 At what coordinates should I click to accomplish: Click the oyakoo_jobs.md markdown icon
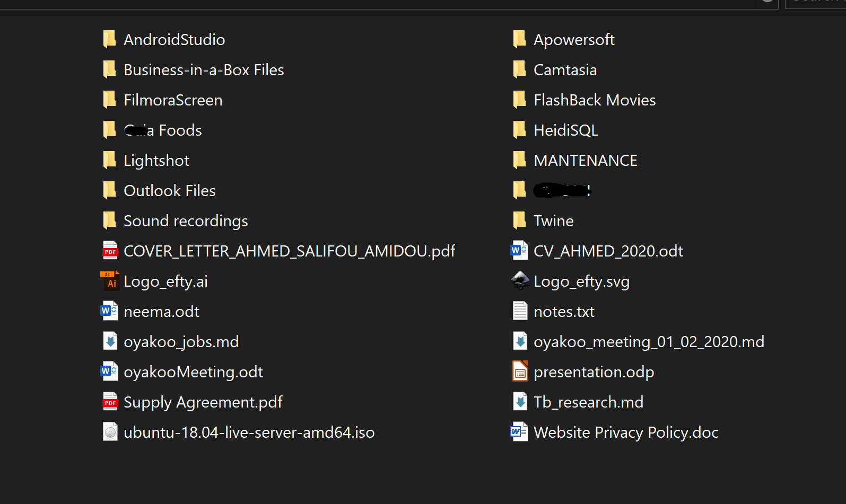[110, 341]
